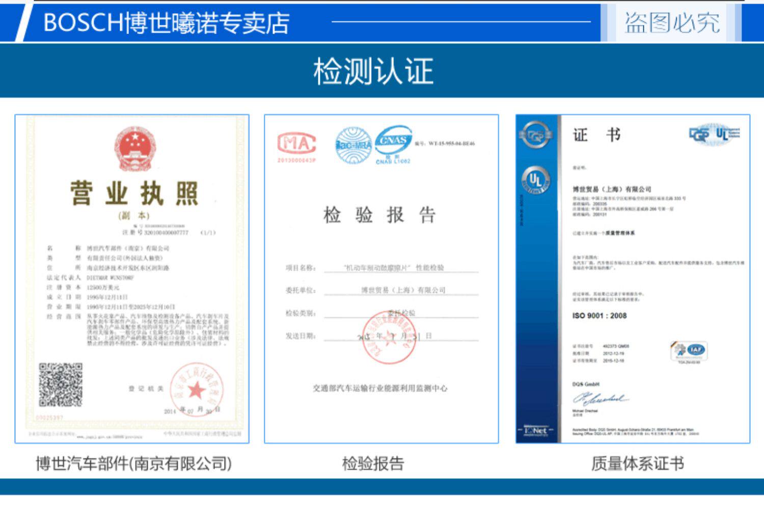Click the BOSCH博世曦诺专卖店 store name
764x532 pixels.
pyautogui.click(x=167, y=23)
